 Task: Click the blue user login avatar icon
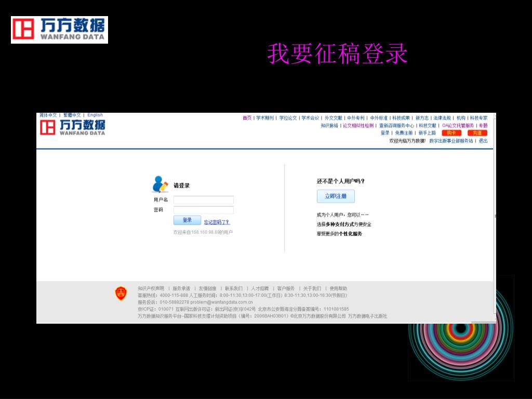[160, 184]
